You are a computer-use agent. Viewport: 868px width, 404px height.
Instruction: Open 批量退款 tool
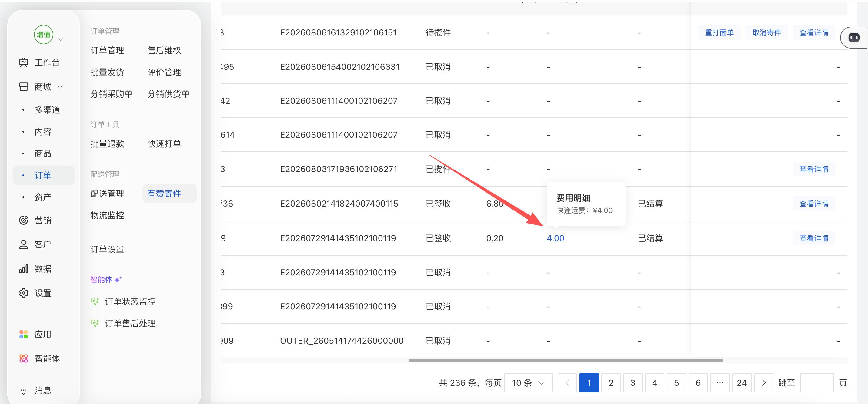pos(107,144)
